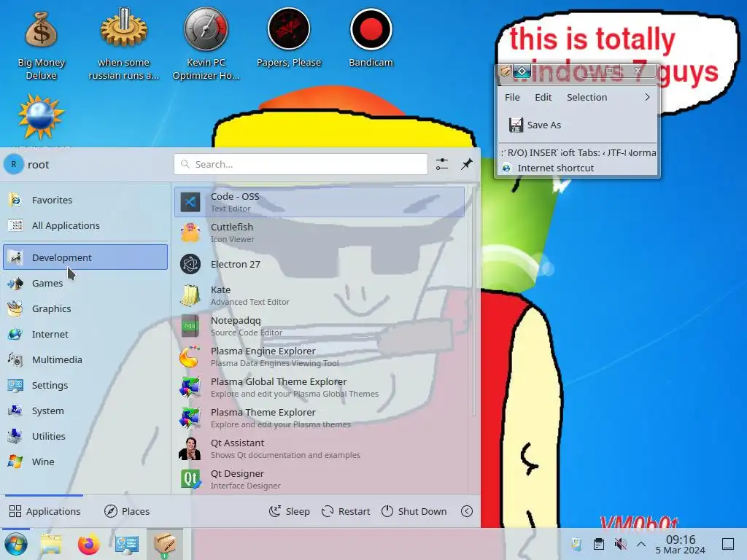Select Games category
This screenshot has height=560, width=747.
(85, 283)
